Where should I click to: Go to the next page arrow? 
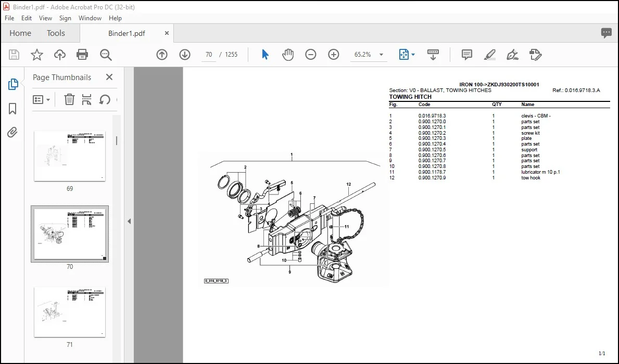185,55
